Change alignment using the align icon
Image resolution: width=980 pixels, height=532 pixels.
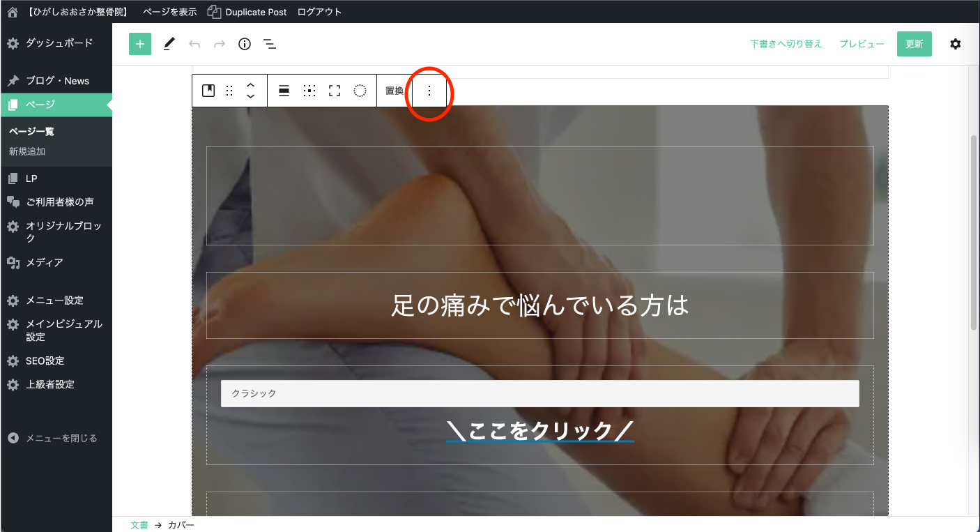[x=284, y=91]
